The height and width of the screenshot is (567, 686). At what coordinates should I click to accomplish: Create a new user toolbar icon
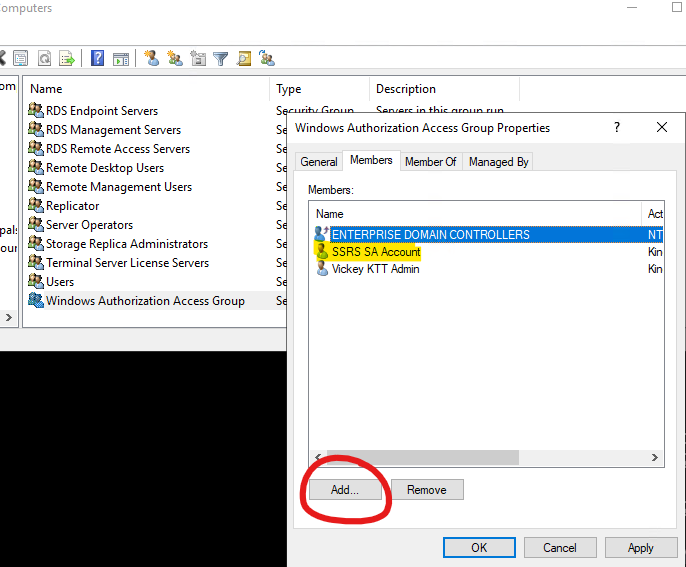151,58
